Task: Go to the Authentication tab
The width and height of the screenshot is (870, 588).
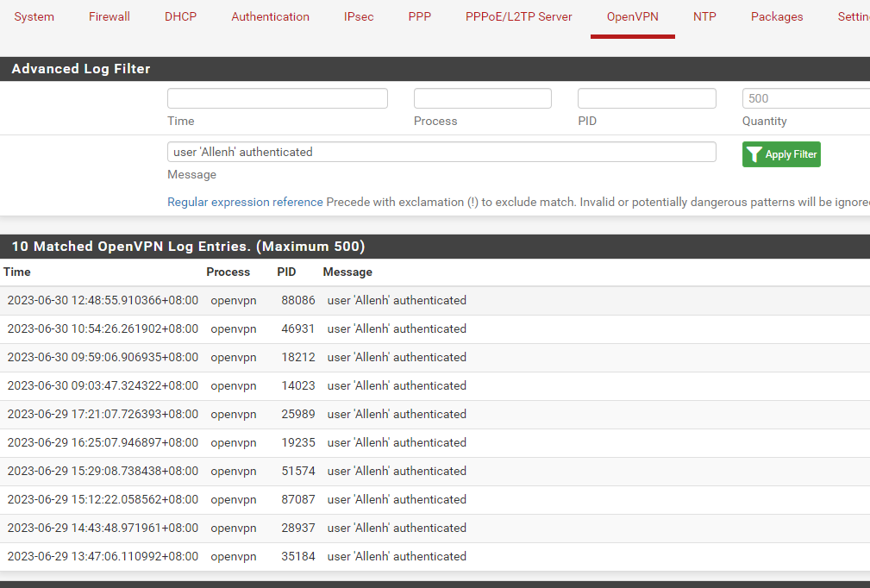Action: (270, 16)
